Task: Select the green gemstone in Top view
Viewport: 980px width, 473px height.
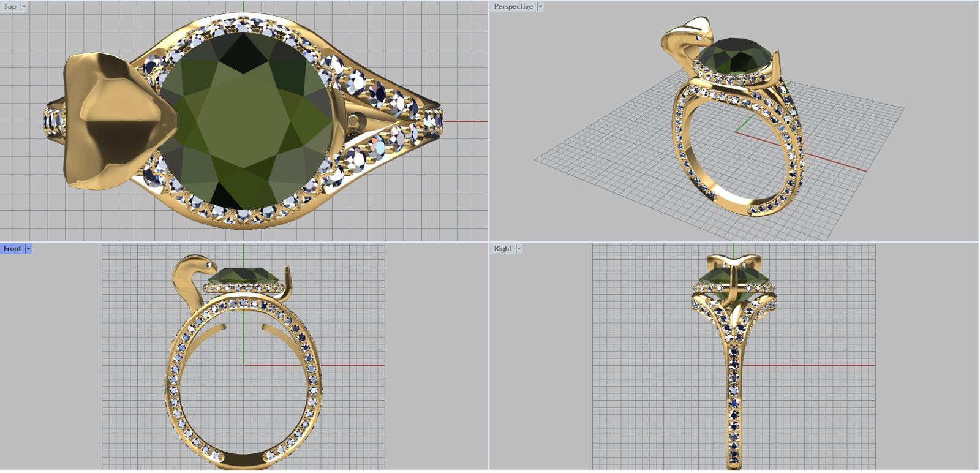Action: [x=245, y=119]
